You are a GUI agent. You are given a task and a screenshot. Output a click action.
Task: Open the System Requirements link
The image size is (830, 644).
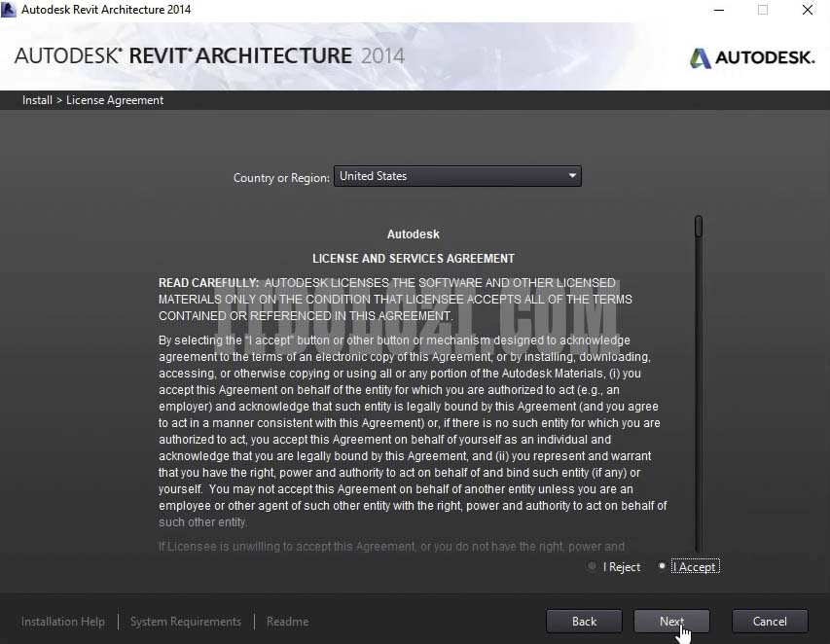point(185,622)
